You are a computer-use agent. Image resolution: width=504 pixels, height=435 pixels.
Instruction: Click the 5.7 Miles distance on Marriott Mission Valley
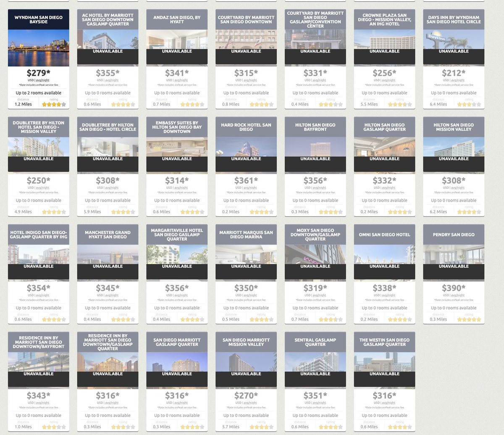coord(231,427)
